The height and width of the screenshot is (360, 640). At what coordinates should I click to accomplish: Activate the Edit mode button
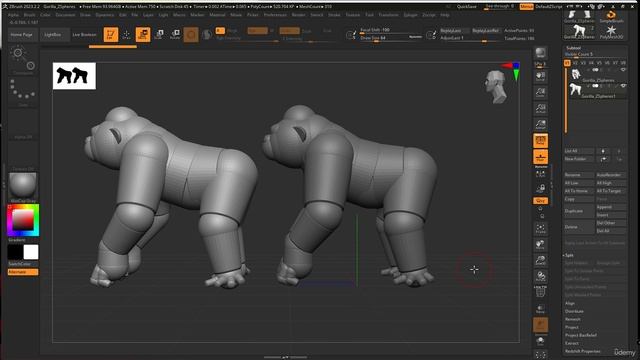point(111,35)
